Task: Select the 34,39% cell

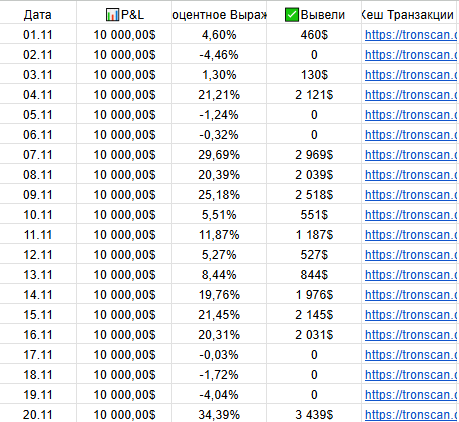Action: [x=219, y=413]
